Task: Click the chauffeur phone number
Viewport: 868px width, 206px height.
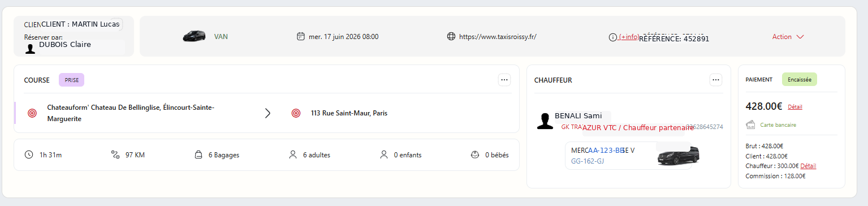Action: click(705, 127)
